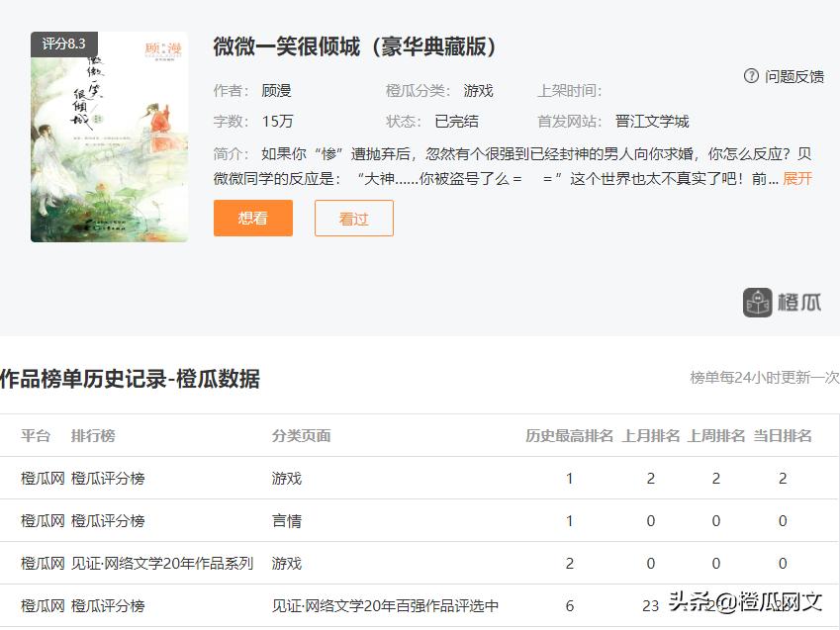Viewport: 840px width, 630px height.
Task: Click the 言情 category page link
Action: tap(285, 521)
